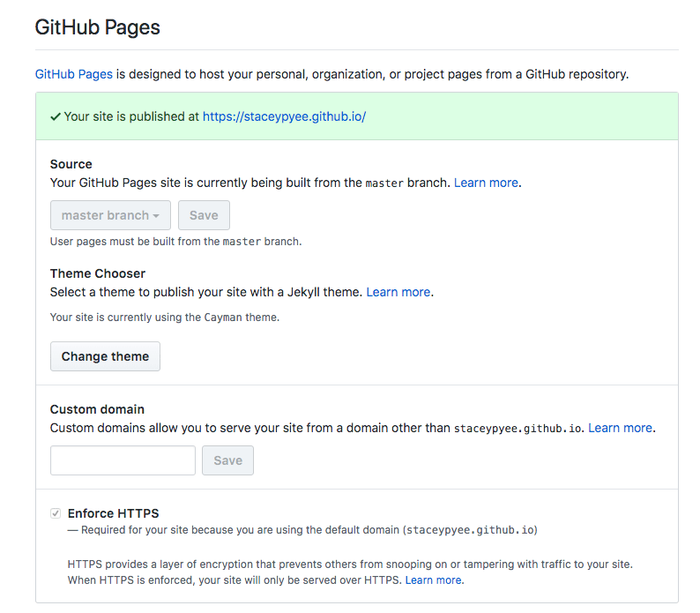700x613 pixels.
Task: Click Save button beside custom domain field
Action: (227, 460)
